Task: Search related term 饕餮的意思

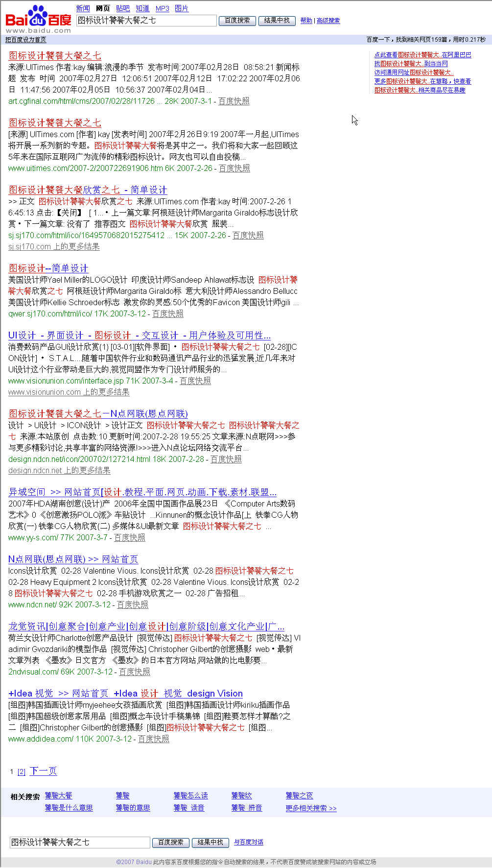Action: click(133, 808)
